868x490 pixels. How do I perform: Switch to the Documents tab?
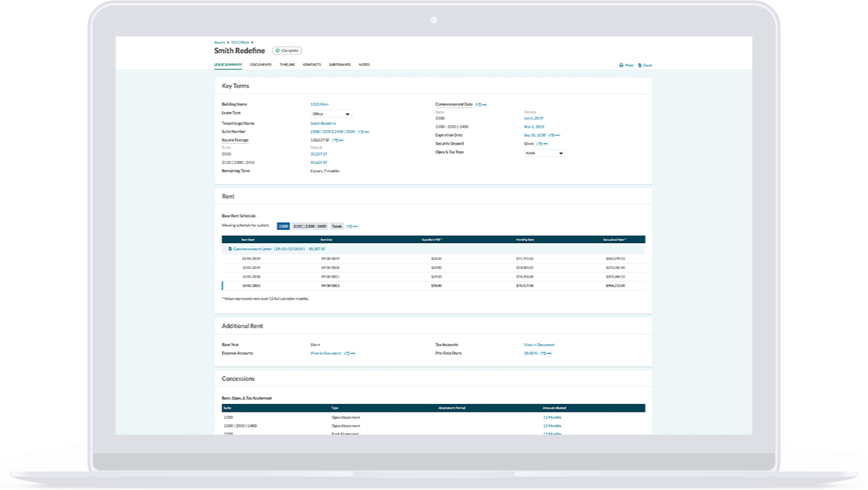click(x=261, y=64)
